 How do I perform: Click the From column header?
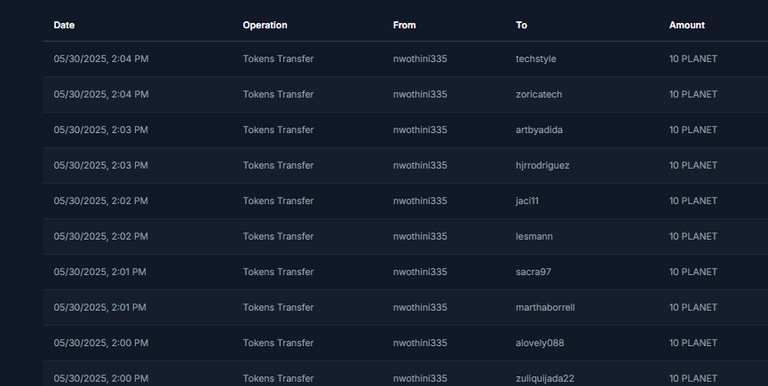(x=404, y=25)
